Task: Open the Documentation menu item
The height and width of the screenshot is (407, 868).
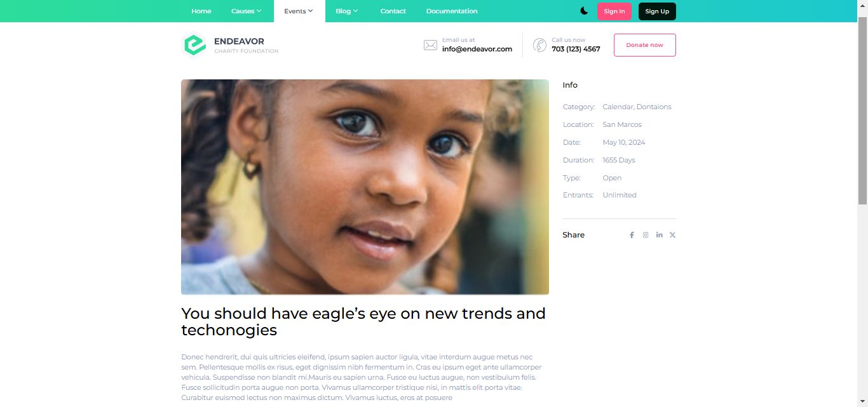Action: click(452, 11)
